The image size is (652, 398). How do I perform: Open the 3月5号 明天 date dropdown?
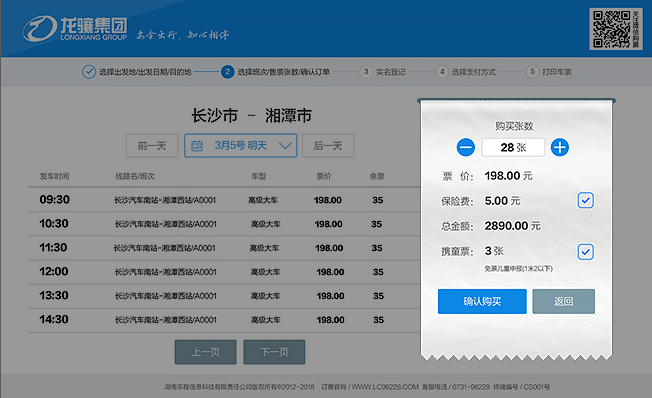(x=240, y=146)
